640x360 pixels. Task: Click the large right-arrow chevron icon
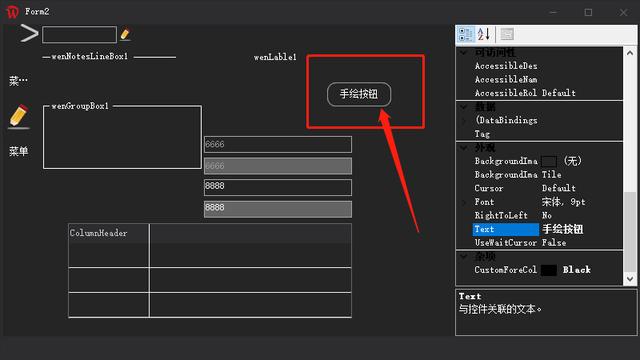29,33
